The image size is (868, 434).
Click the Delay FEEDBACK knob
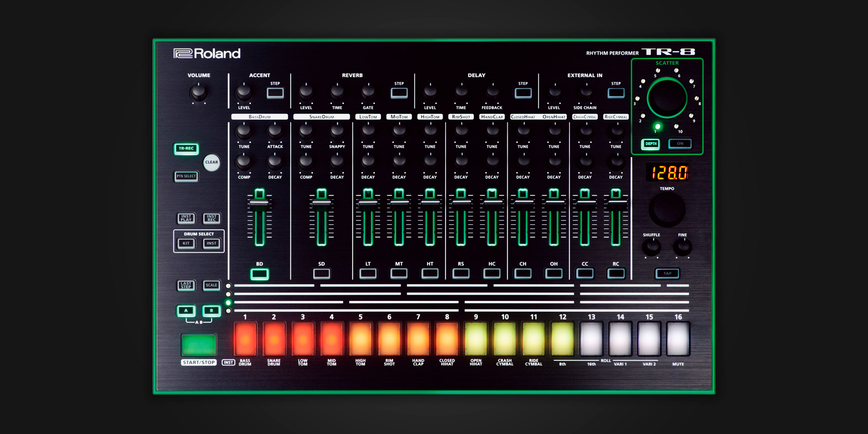492,92
